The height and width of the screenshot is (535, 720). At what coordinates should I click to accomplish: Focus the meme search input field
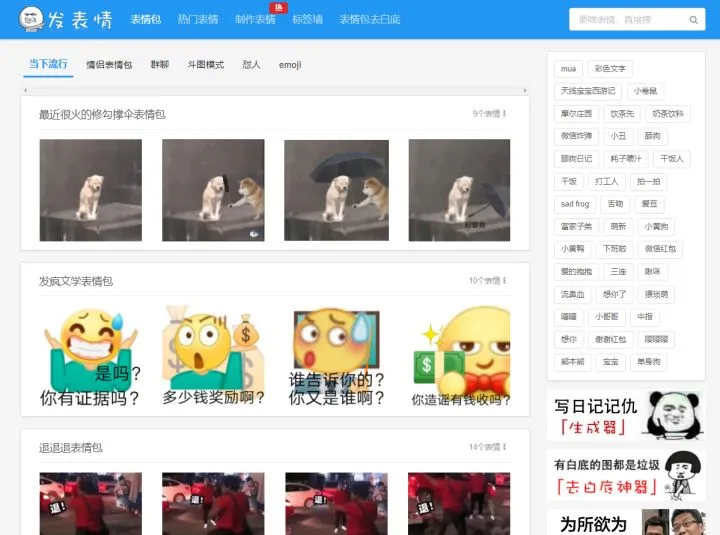[625, 20]
